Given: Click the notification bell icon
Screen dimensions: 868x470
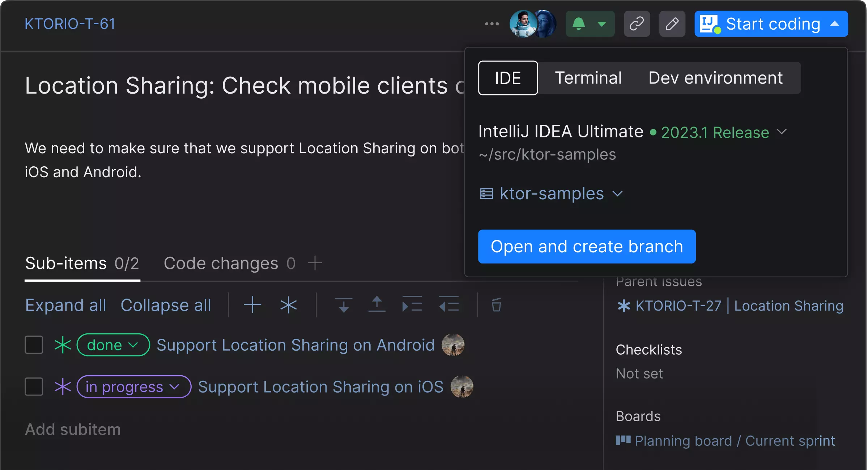Looking at the screenshot, I should 578,24.
